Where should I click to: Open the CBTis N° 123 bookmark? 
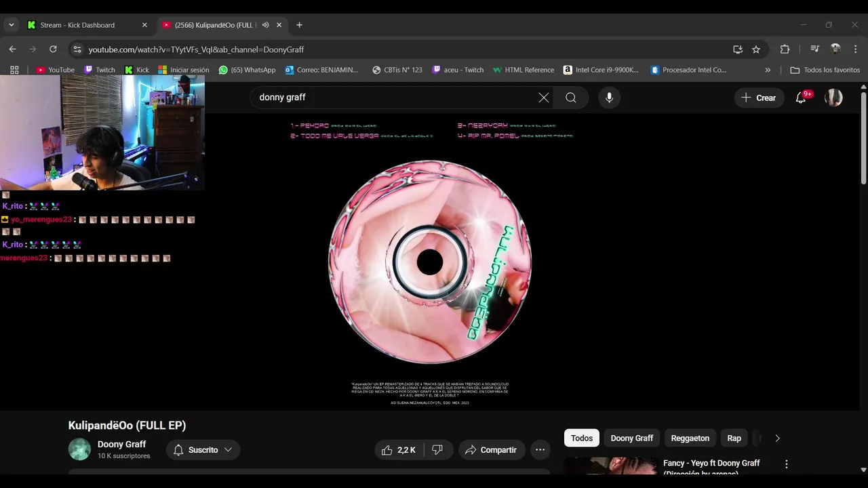pyautogui.click(x=397, y=70)
